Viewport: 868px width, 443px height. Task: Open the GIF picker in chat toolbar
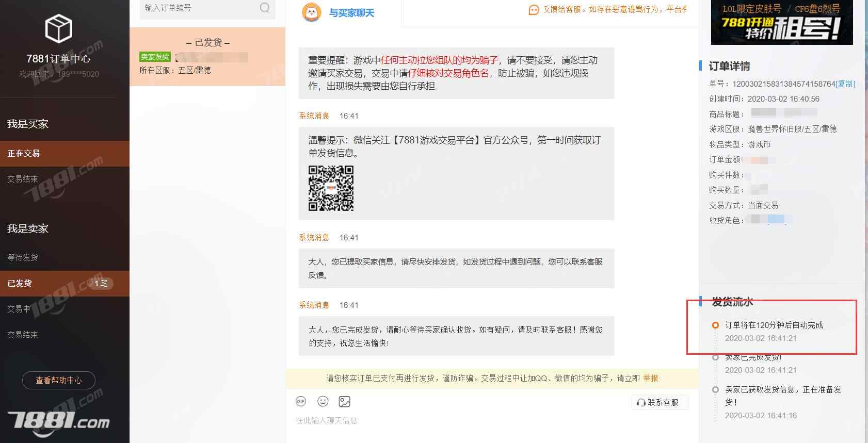click(301, 401)
